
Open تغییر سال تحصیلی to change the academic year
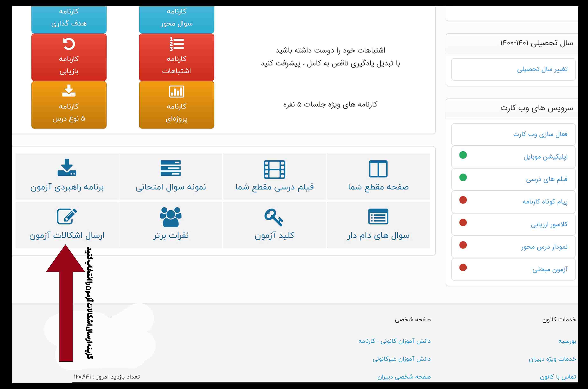(x=542, y=69)
